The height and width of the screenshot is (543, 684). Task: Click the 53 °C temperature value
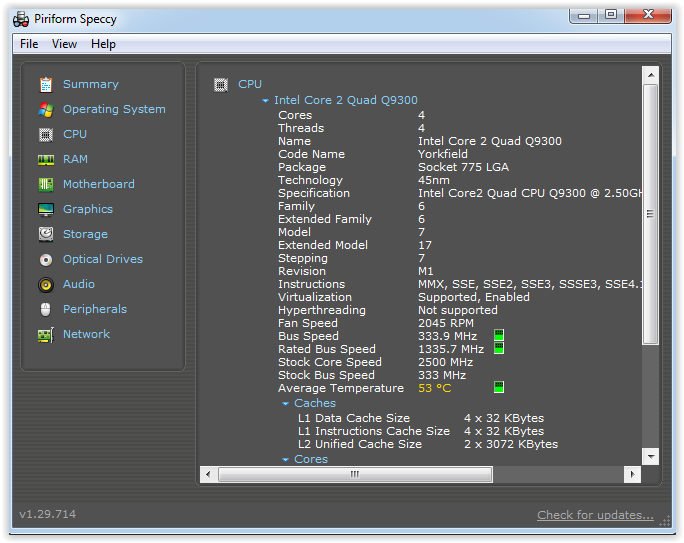tap(434, 388)
